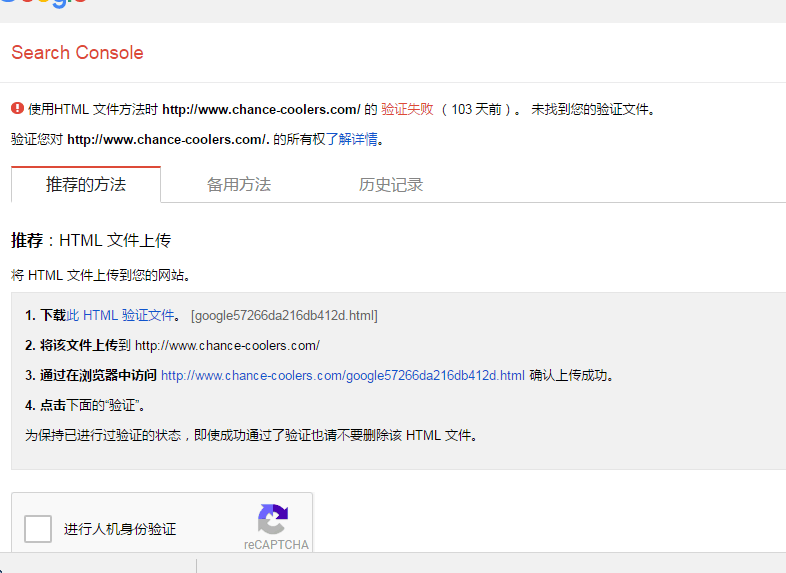Click the upload target URL in step 2
This screenshot has width=786, height=573.
[227, 346]
